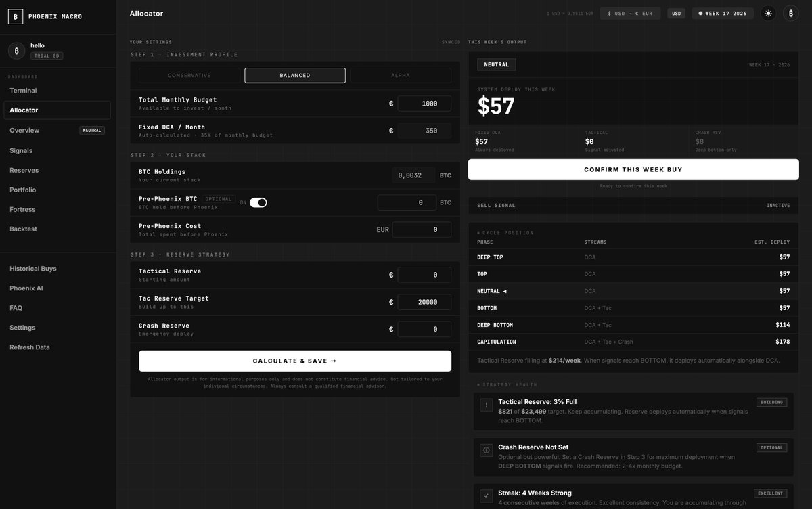Open the Allocator page in sidebar
This screenshot has width=812, height=509.
57,110
